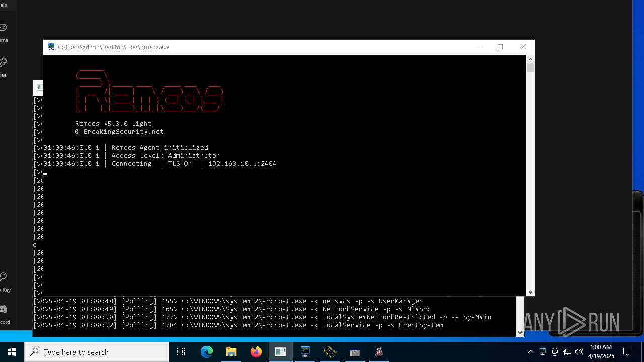The image size is (644, 362).
Task: Click the polling line with EventSystem
Action: point(238,325)
